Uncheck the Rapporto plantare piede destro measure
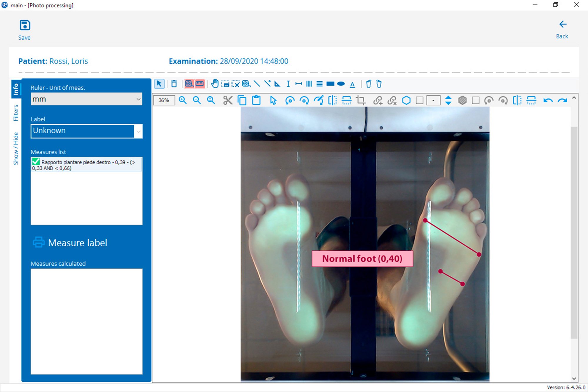588x392 pixels. [x=36, y=162]
